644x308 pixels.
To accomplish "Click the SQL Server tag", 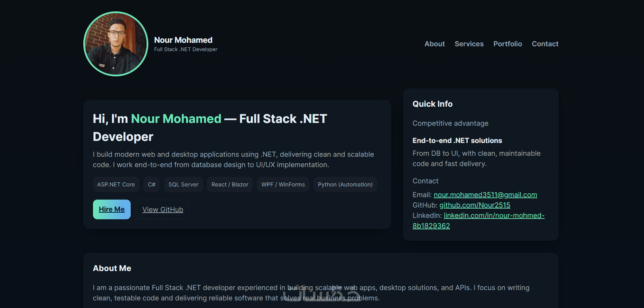I will tap(184, 184).
